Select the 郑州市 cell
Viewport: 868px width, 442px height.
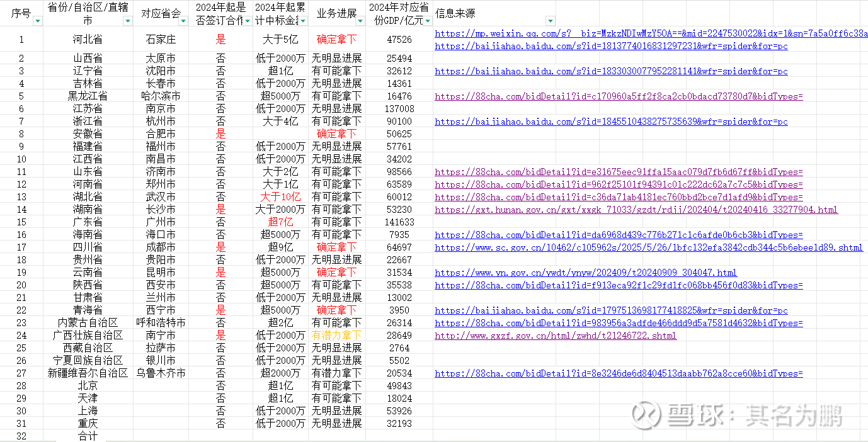pos(161,184)
